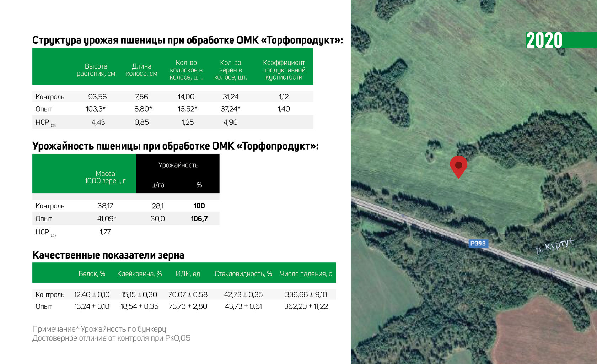Click value '13,24 ± 0,10'
597x364 pixels.
92,306
